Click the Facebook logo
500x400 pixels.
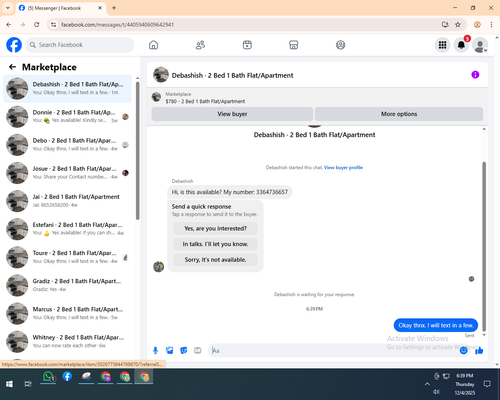(14, 45)
